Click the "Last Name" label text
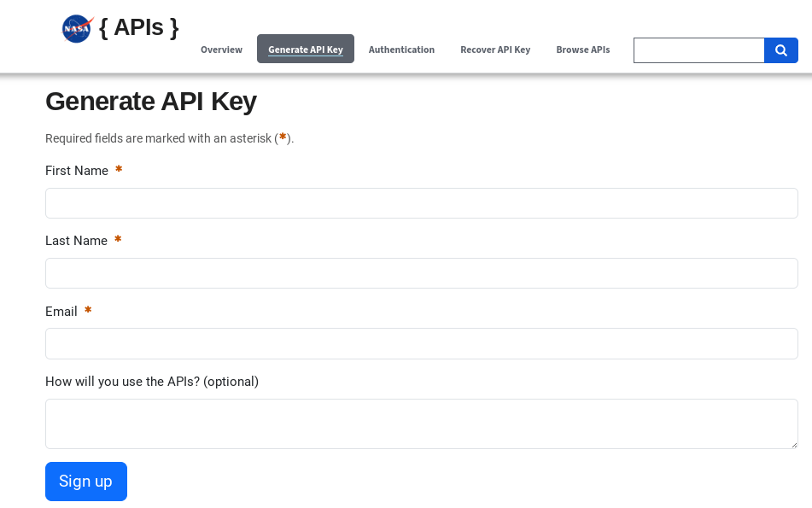Image resolution: width=812 pixels, height=508 pixels. coord(76,241)
